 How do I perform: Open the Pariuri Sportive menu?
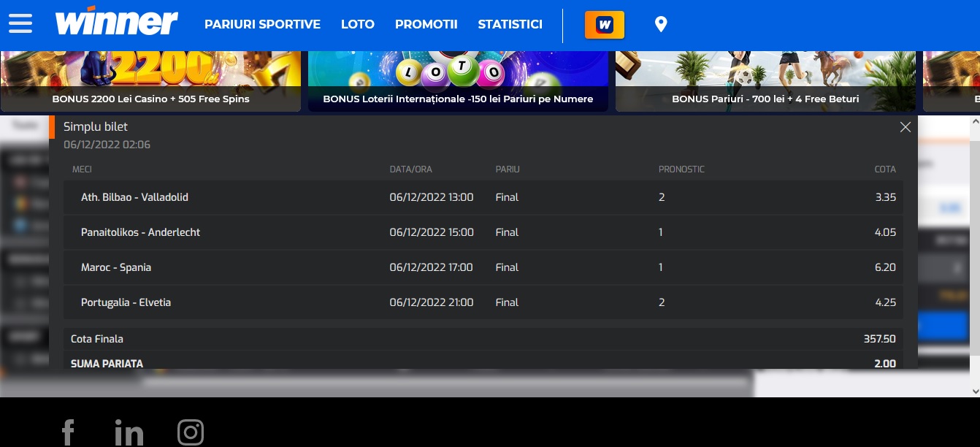(262, 25)
